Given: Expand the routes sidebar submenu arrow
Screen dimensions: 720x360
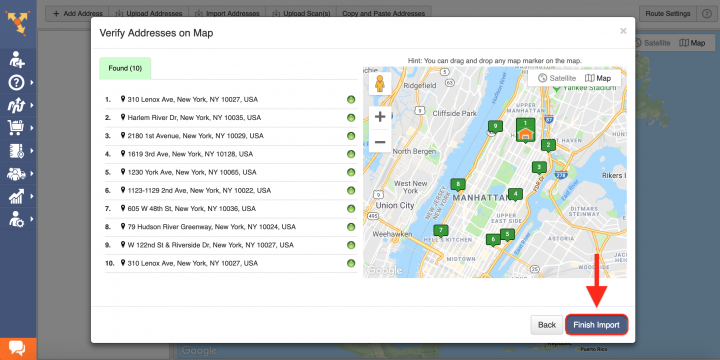Looking at the screenshot, I should click(x=32, y=105).
